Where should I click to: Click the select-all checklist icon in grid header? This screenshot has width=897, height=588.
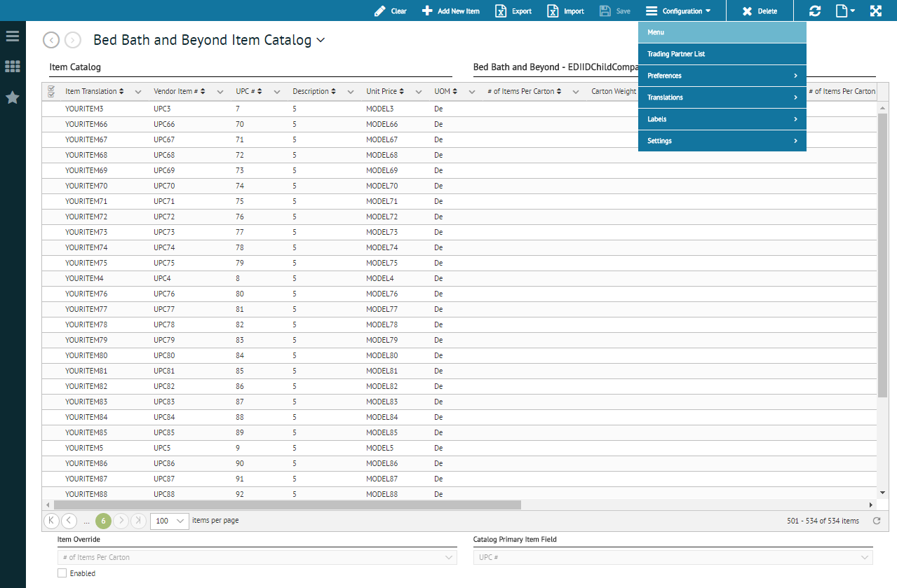[x=51, y=91]
